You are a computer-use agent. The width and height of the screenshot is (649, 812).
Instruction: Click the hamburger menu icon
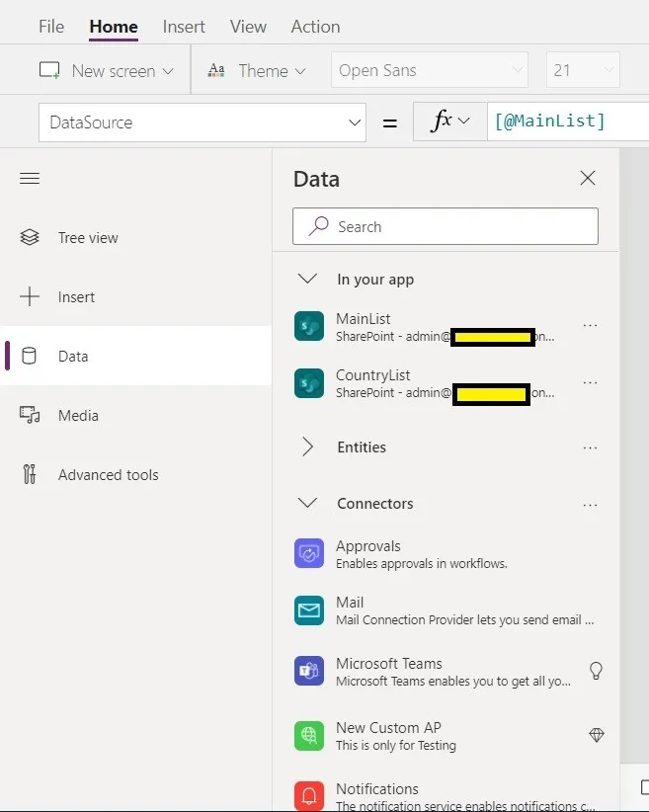(x=30, y=179)
